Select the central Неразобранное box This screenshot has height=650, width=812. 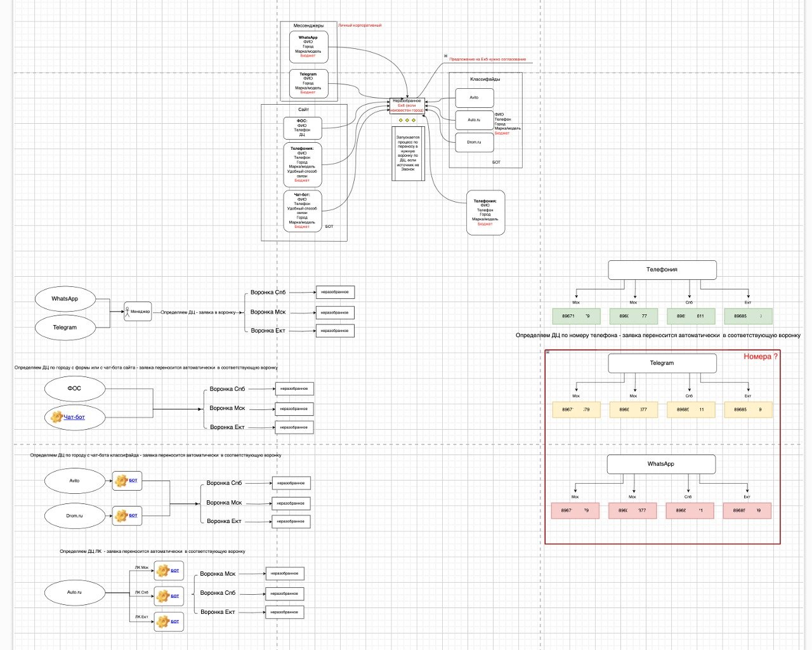coord(407,106)
